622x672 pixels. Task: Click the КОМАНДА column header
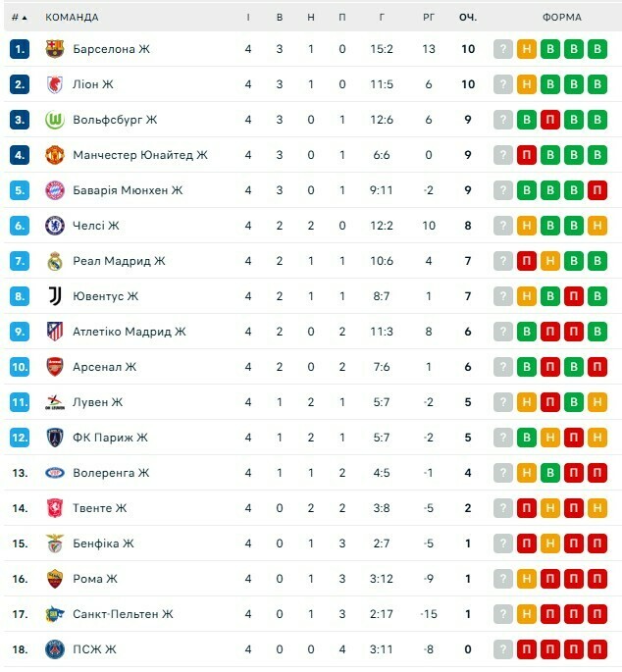[x=72, y=18]
